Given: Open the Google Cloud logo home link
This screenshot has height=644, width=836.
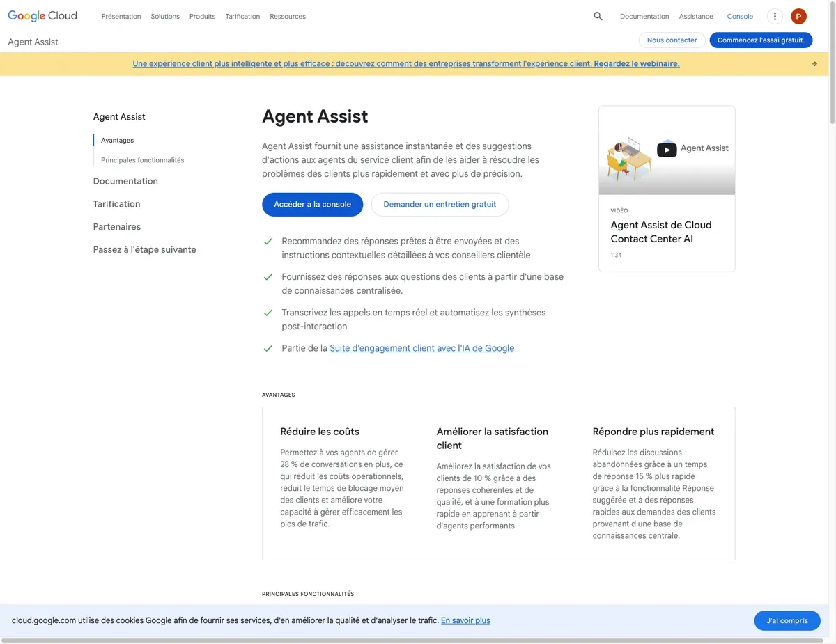Looking at the screenshot, I should click(x=42, y=16).
